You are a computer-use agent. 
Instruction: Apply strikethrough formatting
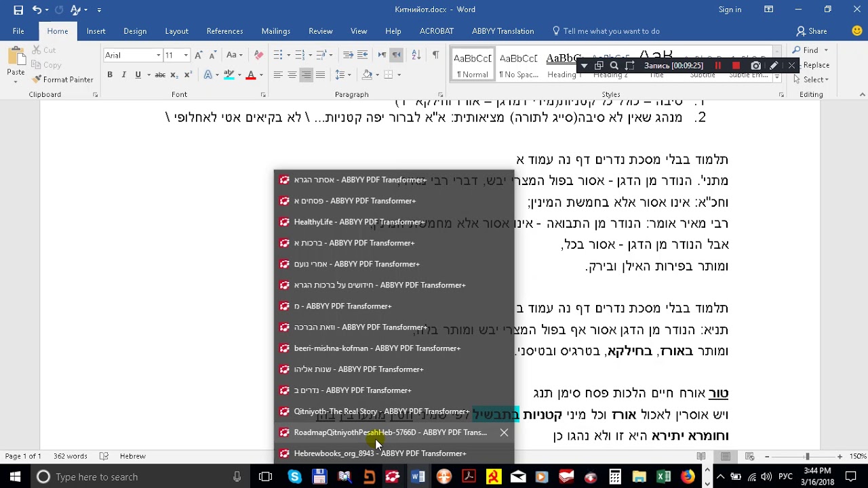click(160, 75)
